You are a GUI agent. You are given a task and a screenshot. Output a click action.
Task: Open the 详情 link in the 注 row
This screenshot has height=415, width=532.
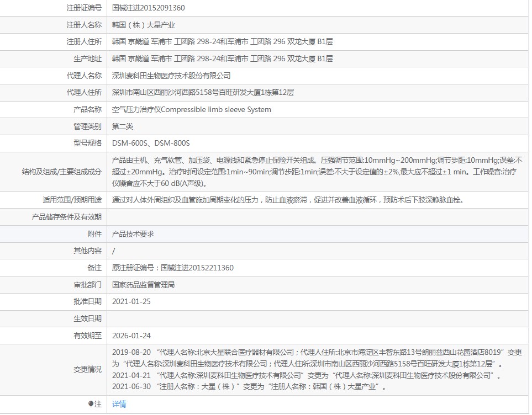click(119, 404)
